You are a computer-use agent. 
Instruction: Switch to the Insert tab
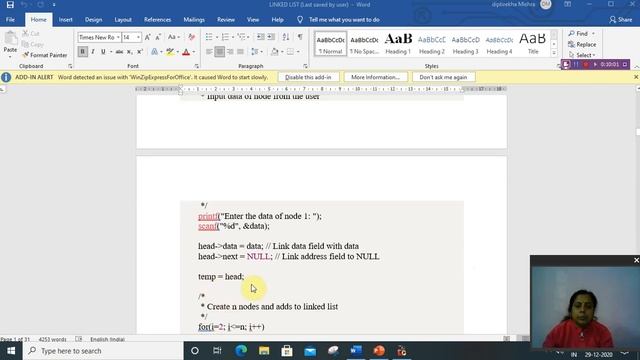coord(65,20)
